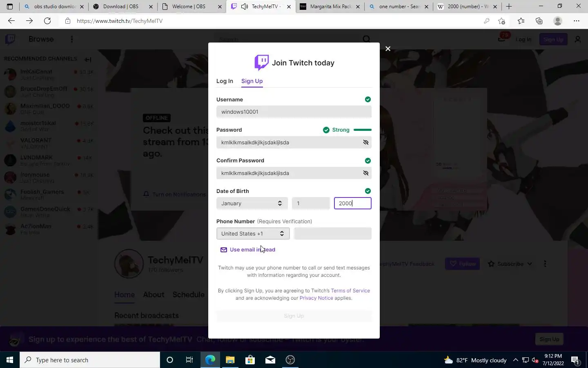
Task: Go back in the browser
Action: click(x=11, y=21)
